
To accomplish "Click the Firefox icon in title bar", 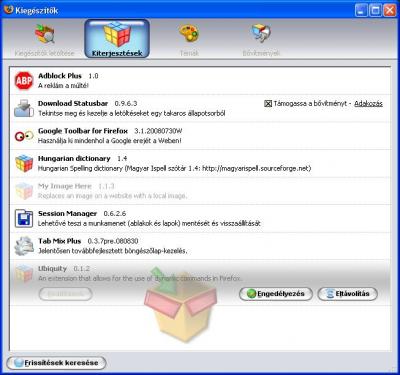I will (9, 10).
